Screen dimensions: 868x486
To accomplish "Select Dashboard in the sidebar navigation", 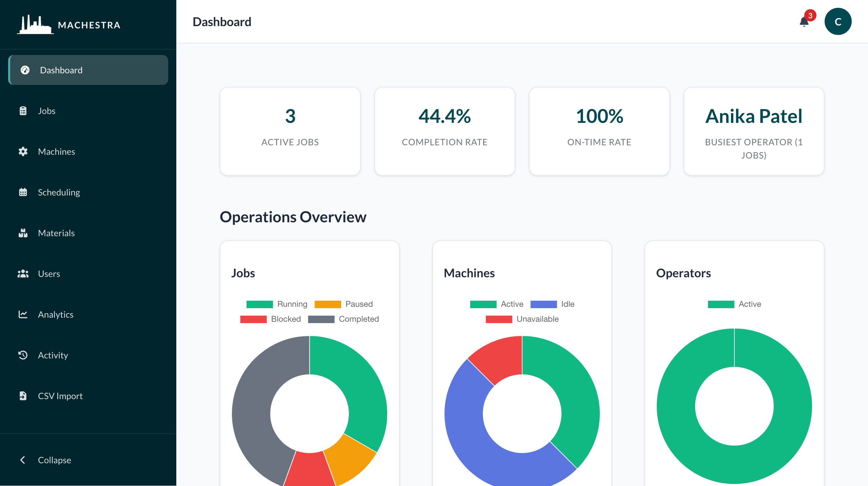I will (x=61, y=70).
